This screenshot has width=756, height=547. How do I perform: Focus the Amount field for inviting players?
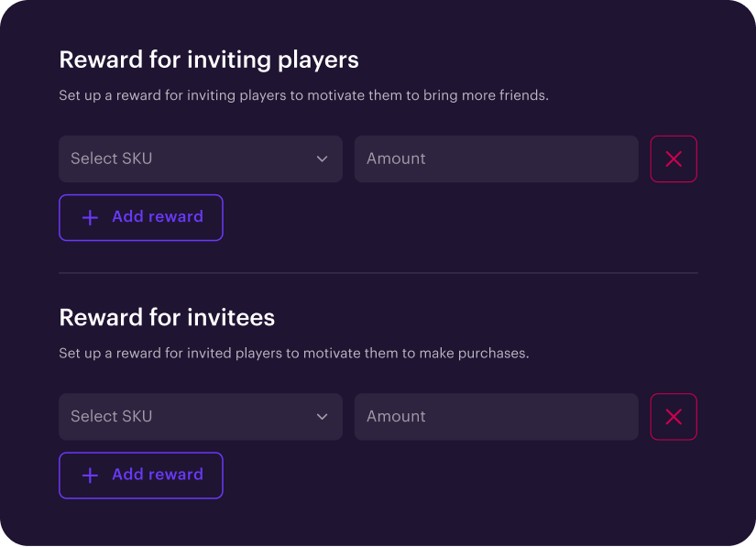pos(496,159)
